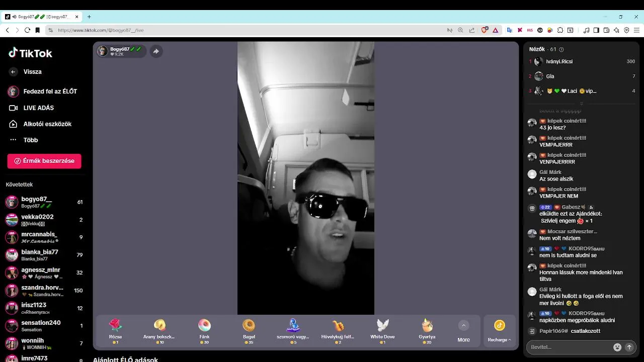Select third-ranked viewer Laci
The width and height of the screenshot is (644, 362).
[582, 91]
